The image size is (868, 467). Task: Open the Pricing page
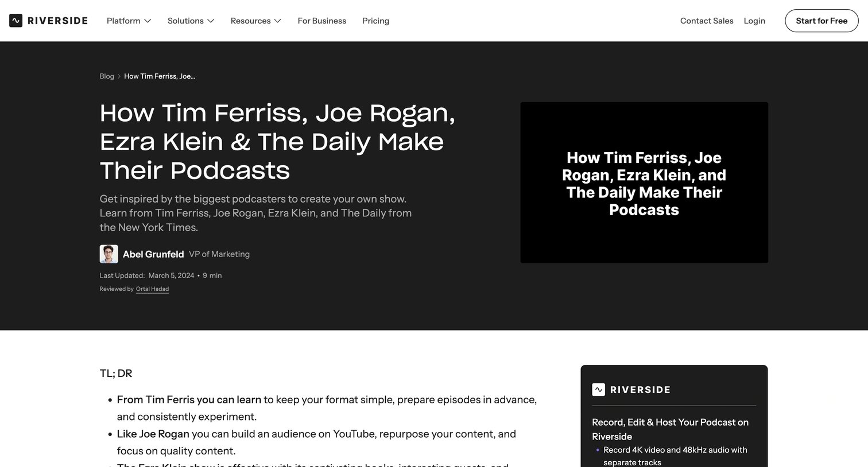coord(375,21)
